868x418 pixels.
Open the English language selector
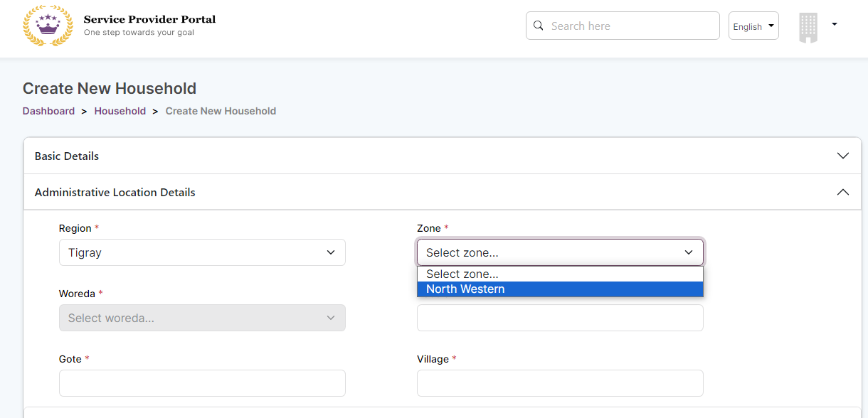[x=753, y=26]
